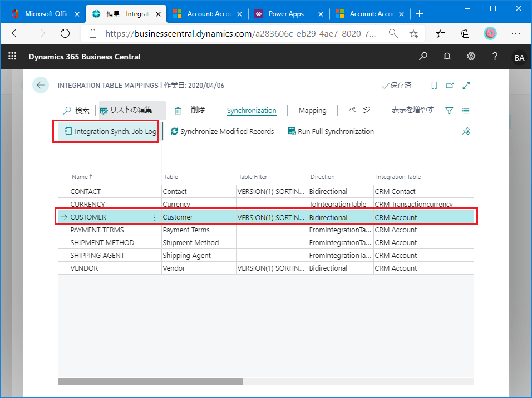Select the CUSTOMER row name
The height and width of the screenshot is (398, 532).
(x=88, y=217)
